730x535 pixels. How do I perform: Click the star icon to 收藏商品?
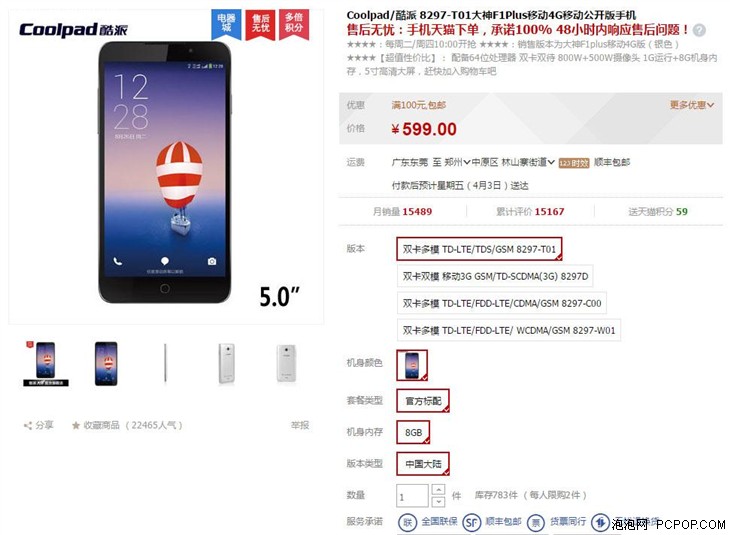click(x=76, y=425)
